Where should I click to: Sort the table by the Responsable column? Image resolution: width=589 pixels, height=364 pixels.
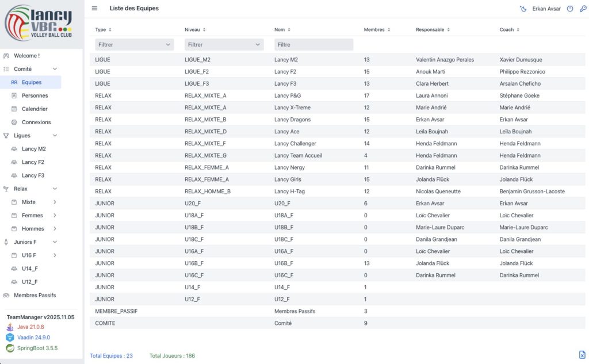pos(433,29)
